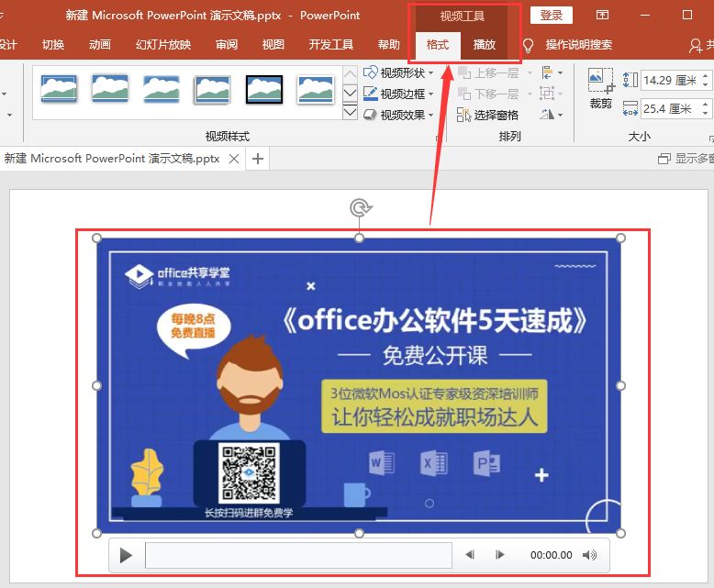Add a new document tab with plus
Viewport: 714px width, 588px height.
257,159
